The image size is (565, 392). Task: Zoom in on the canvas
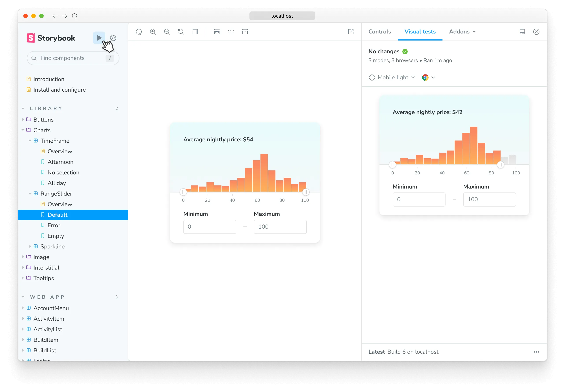pos(153,32)
